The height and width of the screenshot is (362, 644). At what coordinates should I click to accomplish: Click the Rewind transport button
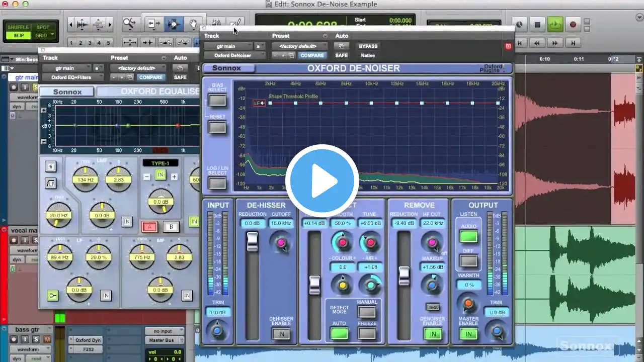pyautogui.click(x=537, y=43)
